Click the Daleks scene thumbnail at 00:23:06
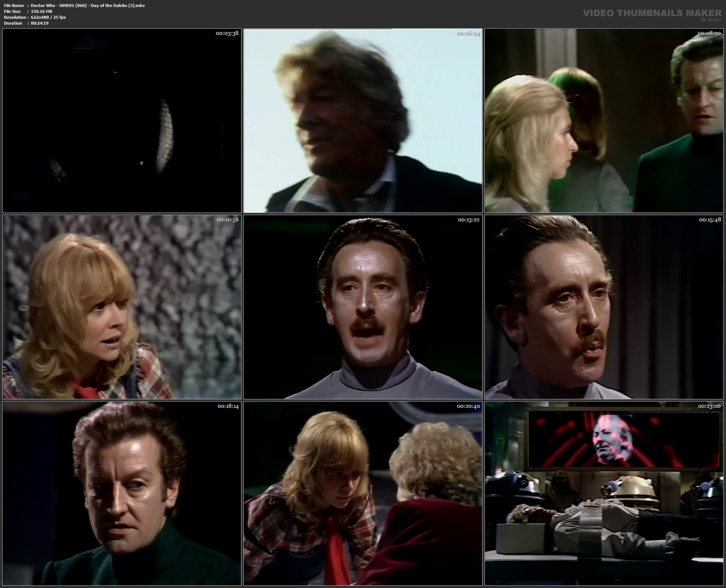Screen dimensions: 726x588 pyautogui.click(x=604, y=493)
